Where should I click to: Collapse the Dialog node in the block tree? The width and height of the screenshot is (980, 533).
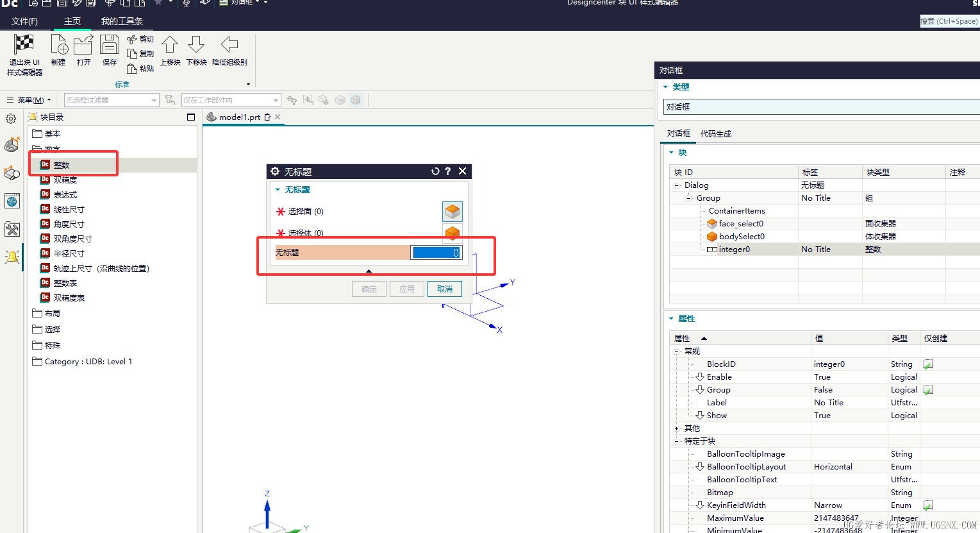pos(676,185)
